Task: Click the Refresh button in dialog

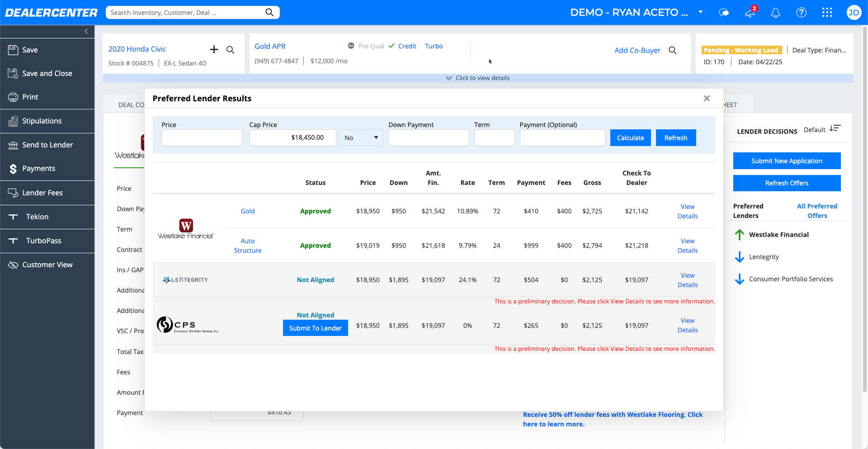Action: click(676, 137)
